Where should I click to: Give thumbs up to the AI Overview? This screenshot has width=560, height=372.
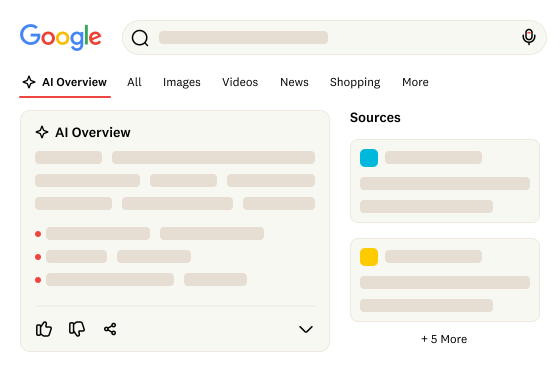tap(44, 329)
